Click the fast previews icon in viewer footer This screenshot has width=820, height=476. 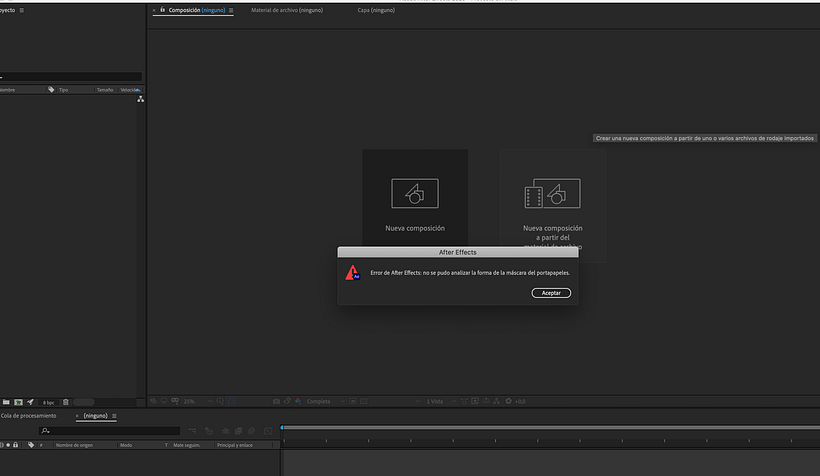(475, 401)
